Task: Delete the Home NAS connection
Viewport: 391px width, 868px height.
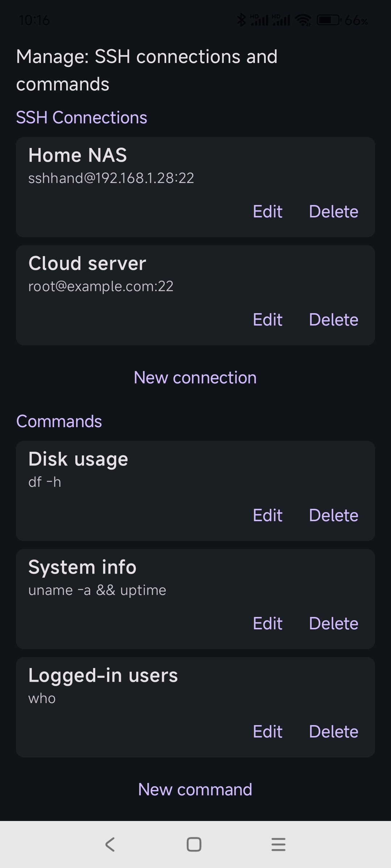Action: [333, 212]
